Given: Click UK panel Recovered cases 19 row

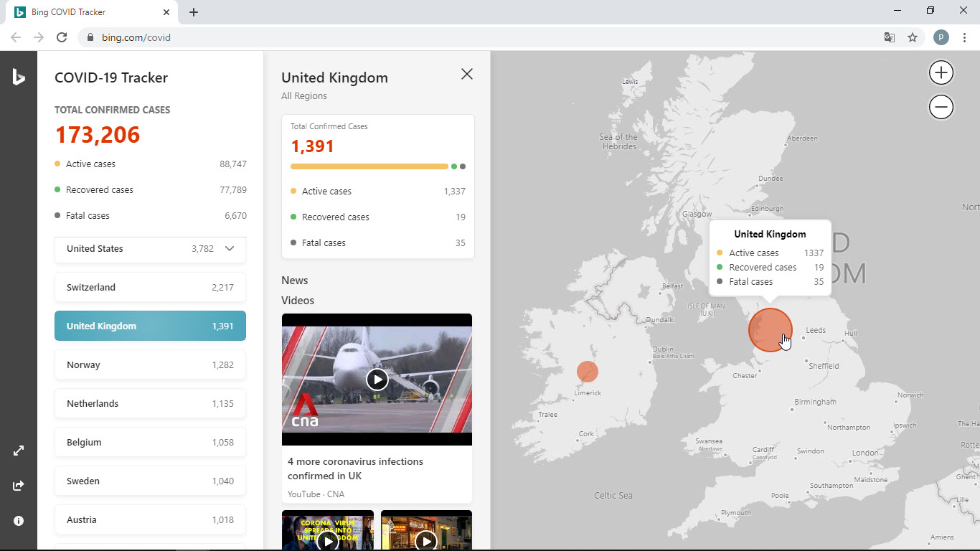Looking at the screenshot, I should (x=378, y=217).
